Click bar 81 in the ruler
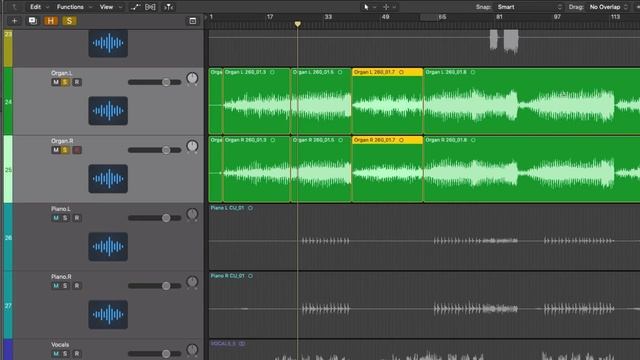 coord(499,17)
